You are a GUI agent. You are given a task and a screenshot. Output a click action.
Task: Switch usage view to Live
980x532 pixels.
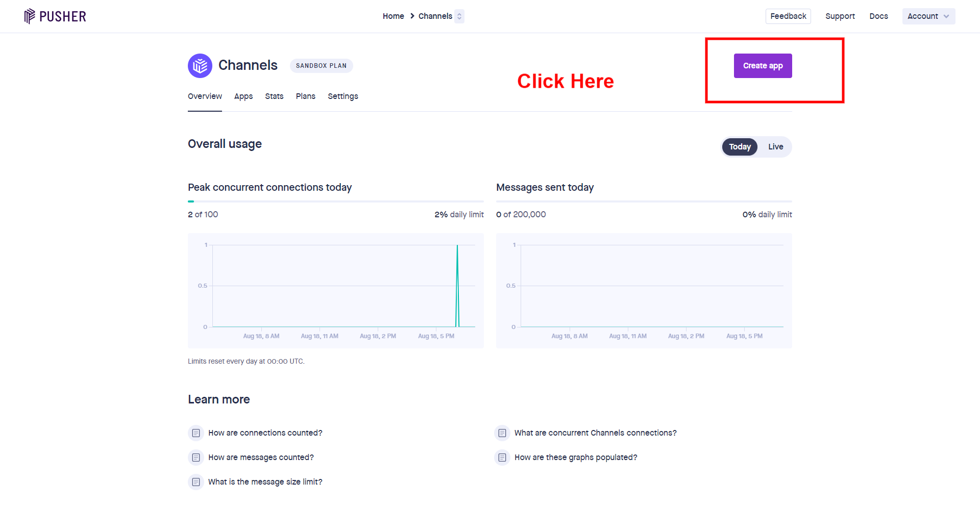775,147
